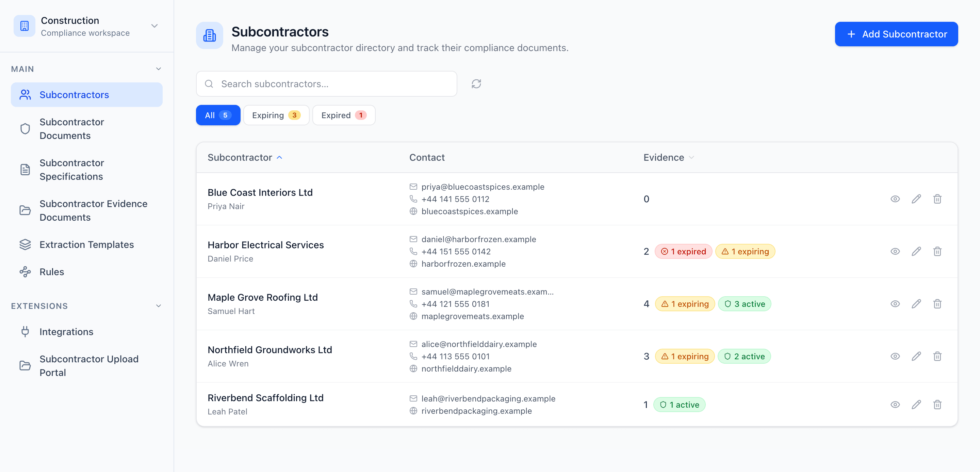Click Riverbend Scaffolding Ltd name
Image resolution: width=980 pixels, height=472 pixels.
[x=265, y=398]
